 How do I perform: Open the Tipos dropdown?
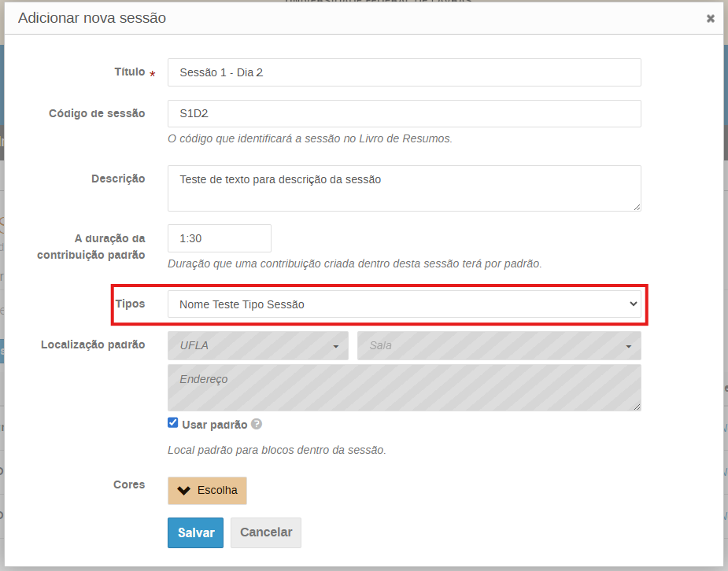point(404,304)
